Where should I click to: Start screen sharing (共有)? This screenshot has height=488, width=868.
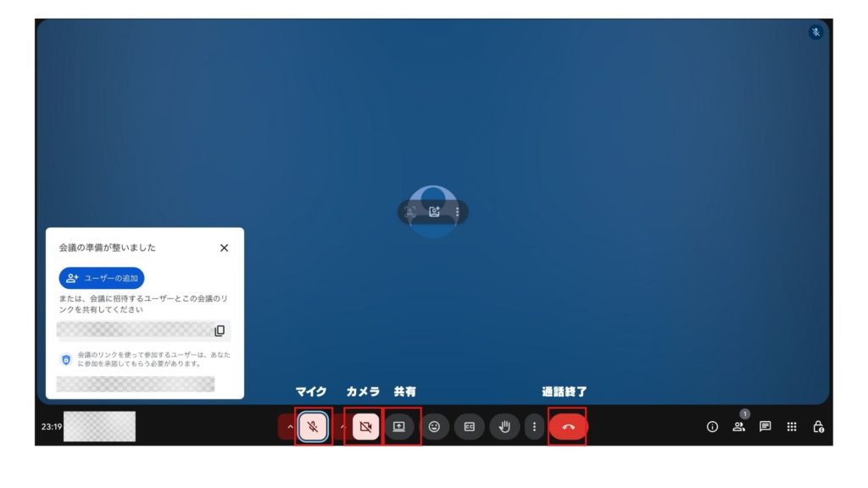click(x=399, y=427)
